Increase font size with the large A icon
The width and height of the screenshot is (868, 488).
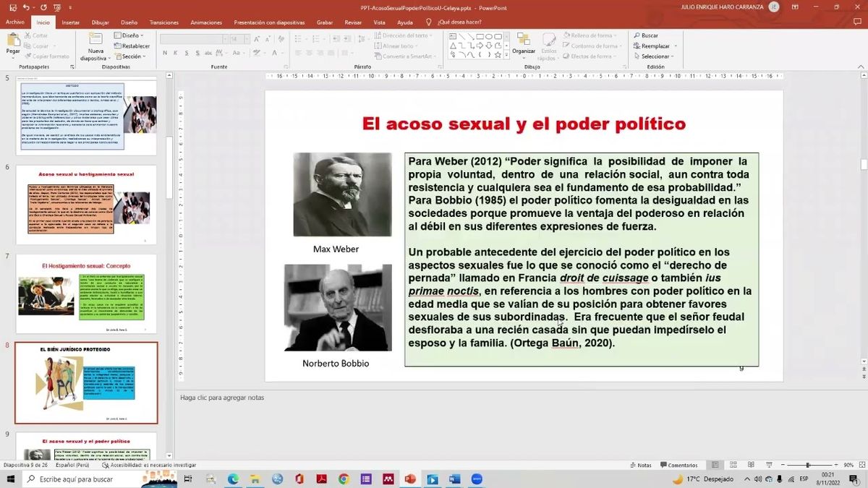point(255,39)
